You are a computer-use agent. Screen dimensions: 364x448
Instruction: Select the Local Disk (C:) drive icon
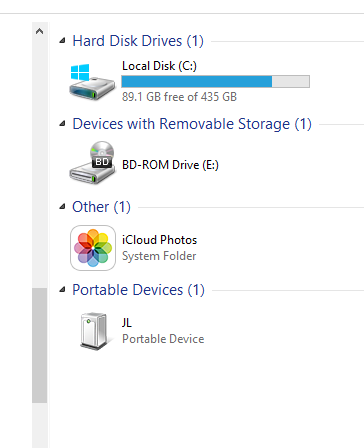92,82
